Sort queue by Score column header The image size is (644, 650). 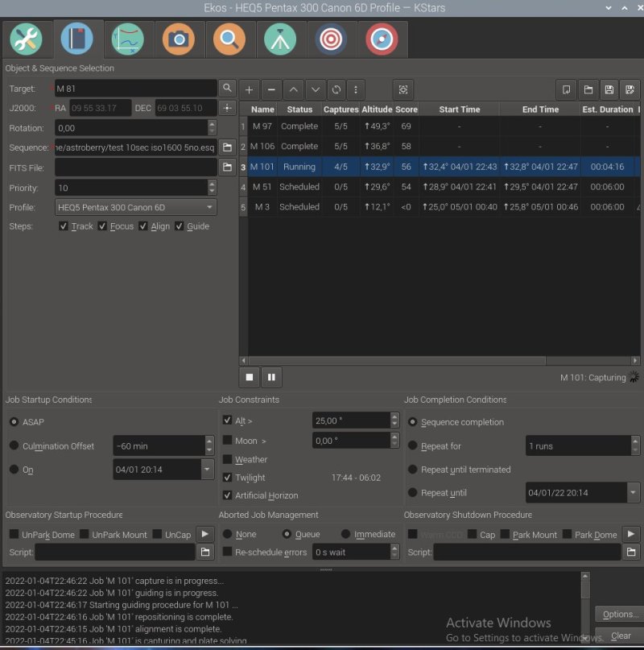click(x=407, y=110)
